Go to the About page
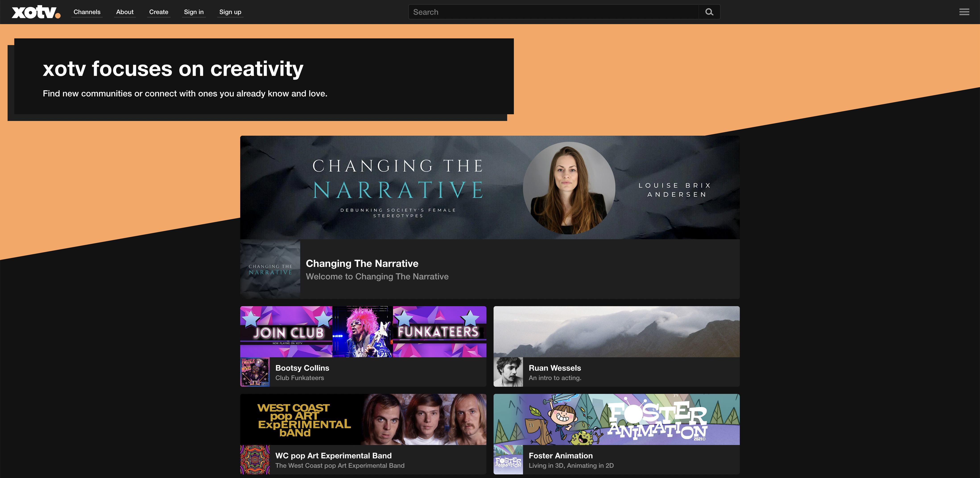The image size is (980, 478). 125,12
